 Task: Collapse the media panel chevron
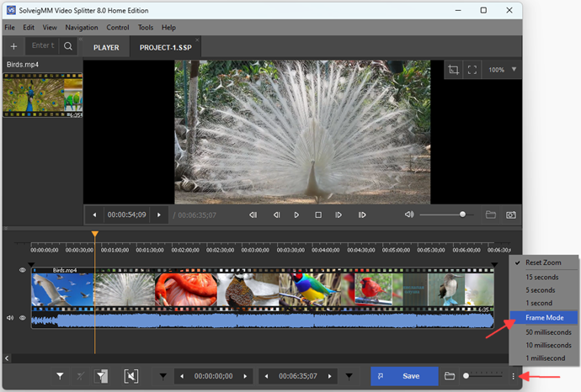pos(80,39)
